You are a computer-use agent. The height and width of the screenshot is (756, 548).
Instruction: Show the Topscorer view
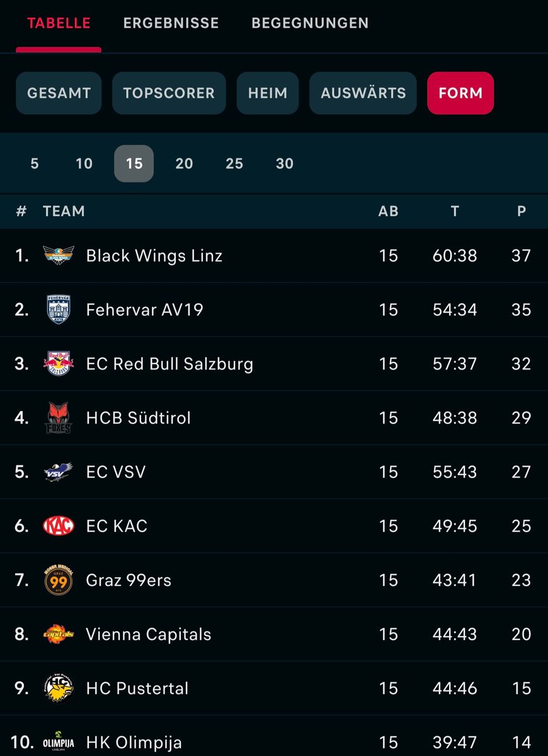click(x=169, y=93)
